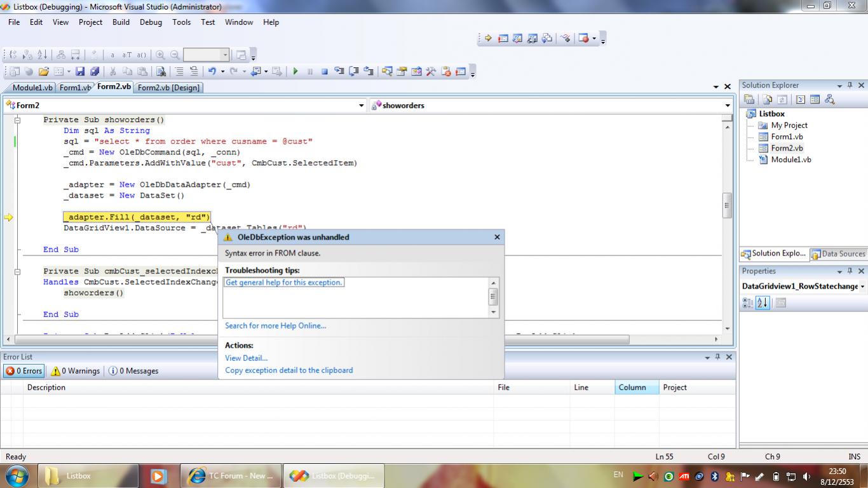
Task: Select Form1.vb in Solution Explorer tree
Action: click(x=787, y=137)
